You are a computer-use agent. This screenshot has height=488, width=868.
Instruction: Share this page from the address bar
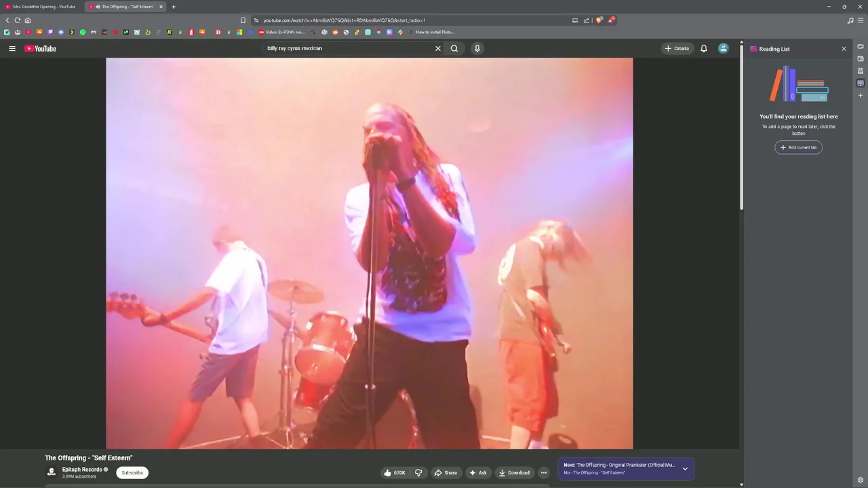click(587, 20)
